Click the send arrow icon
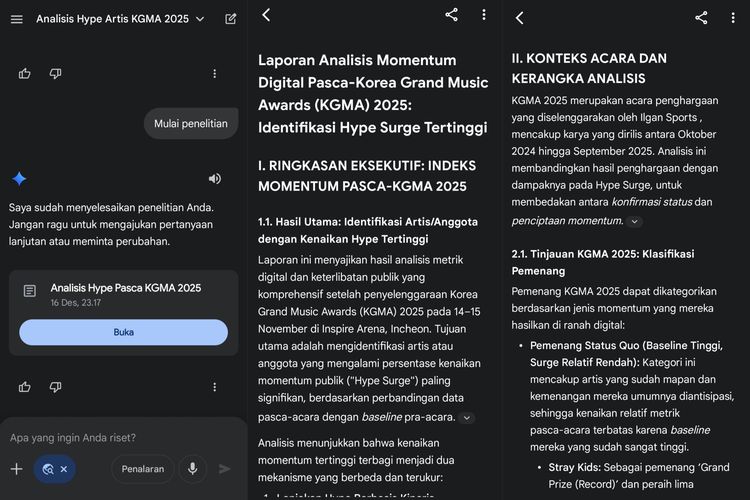Viewport: 750px width, 500px height. pos(224,469)
